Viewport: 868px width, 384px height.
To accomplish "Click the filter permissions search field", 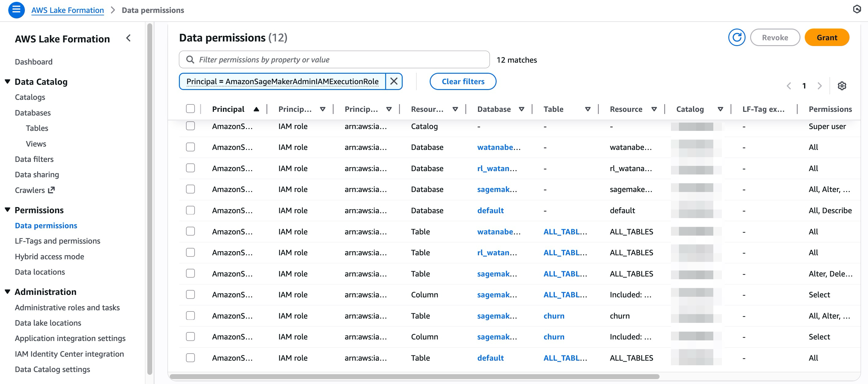I will 334,60.
